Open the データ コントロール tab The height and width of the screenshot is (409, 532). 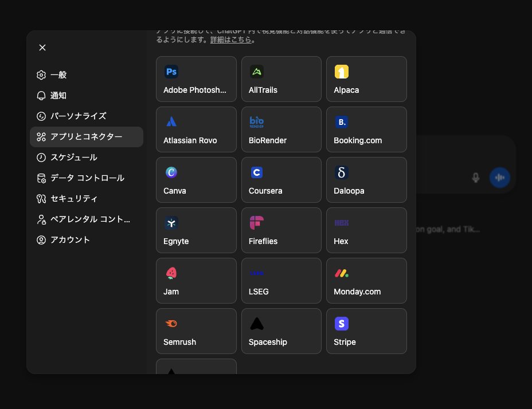pos(87,178)
